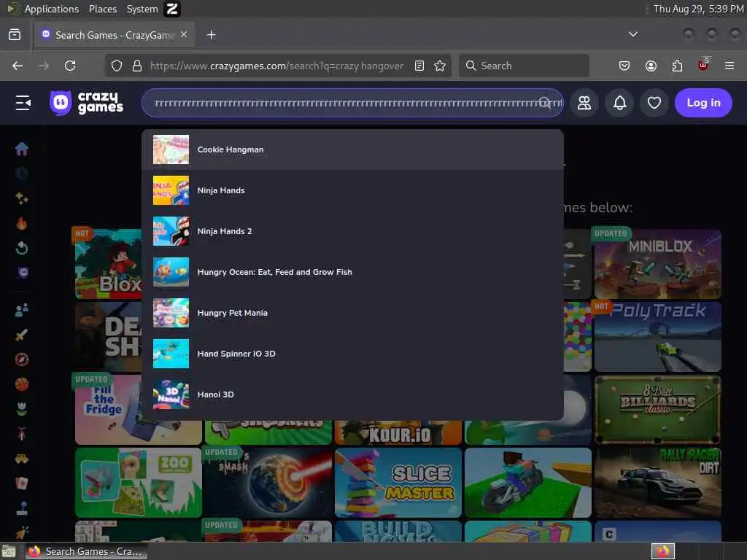This screenshot has height=560, width=747.
Task: Toggle the CrazyGames sidebar menu icon
Action: [x=23, y=102]
